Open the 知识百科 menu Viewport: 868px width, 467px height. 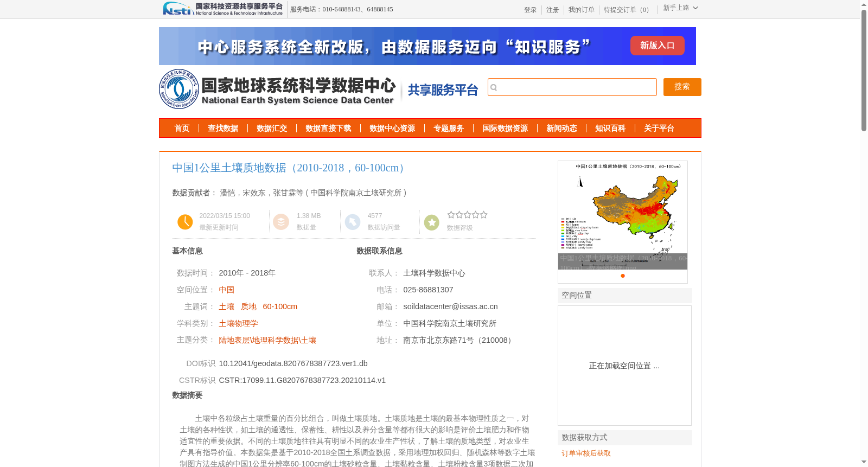pos(610,129)
